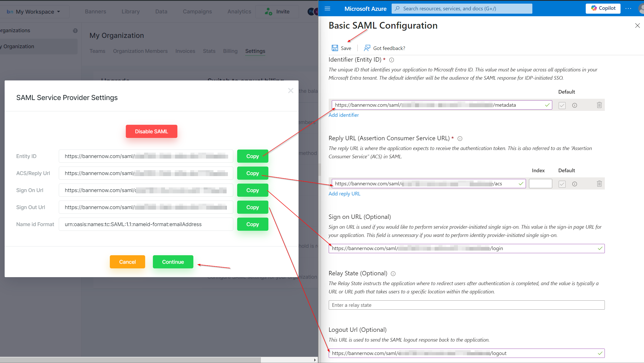644x363 pixels.
Task: Click the identifier field ending /metadata
Action: point(442,105)
